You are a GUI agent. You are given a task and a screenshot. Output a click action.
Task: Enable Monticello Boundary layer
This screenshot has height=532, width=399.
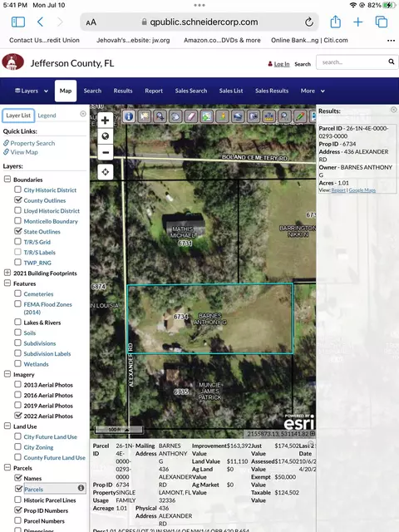pos(17,221)
